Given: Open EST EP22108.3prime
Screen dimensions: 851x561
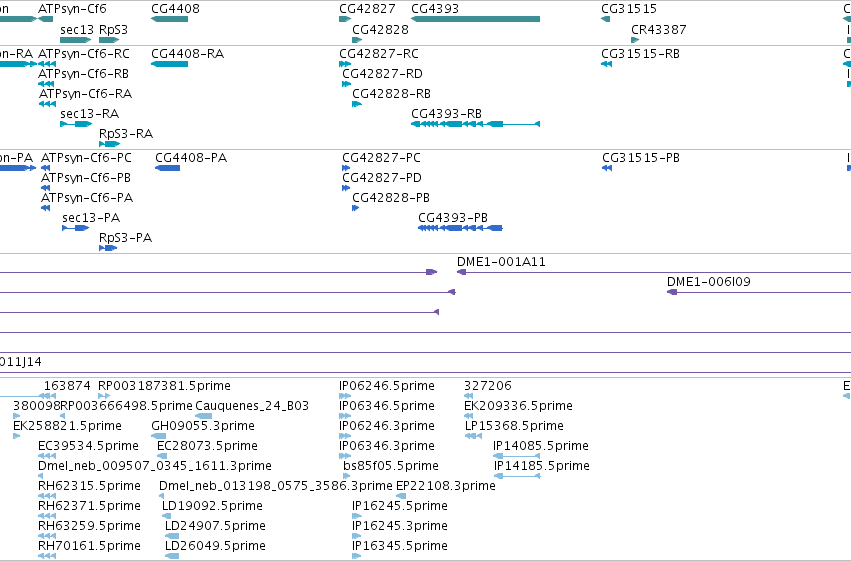Looking at the screenshot, I should 446,487.
